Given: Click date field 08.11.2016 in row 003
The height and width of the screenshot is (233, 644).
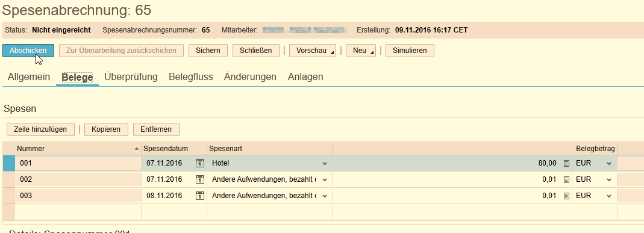Looking at the screenshot, I should click(169, 196).
